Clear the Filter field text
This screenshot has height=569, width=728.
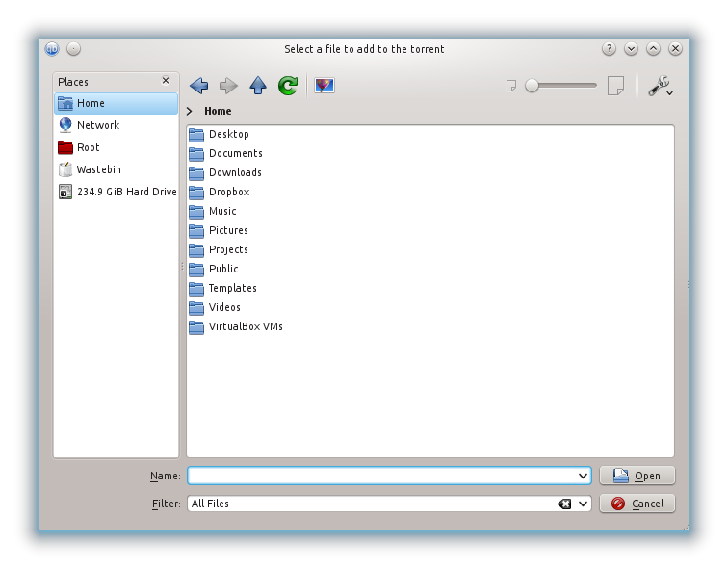(564, 504)
